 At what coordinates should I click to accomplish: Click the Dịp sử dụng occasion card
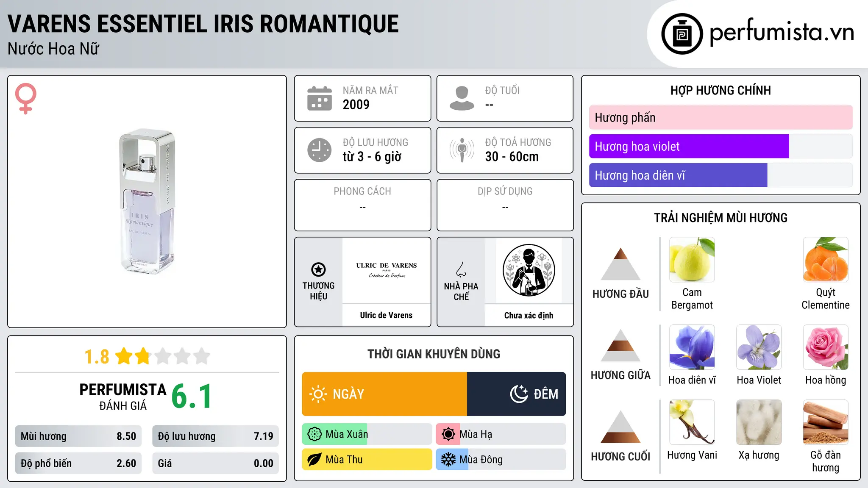coord(505,205)
